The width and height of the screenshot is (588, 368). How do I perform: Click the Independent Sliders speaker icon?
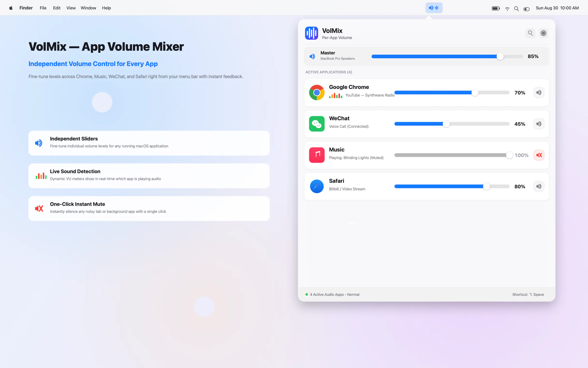tap(39, 143)
